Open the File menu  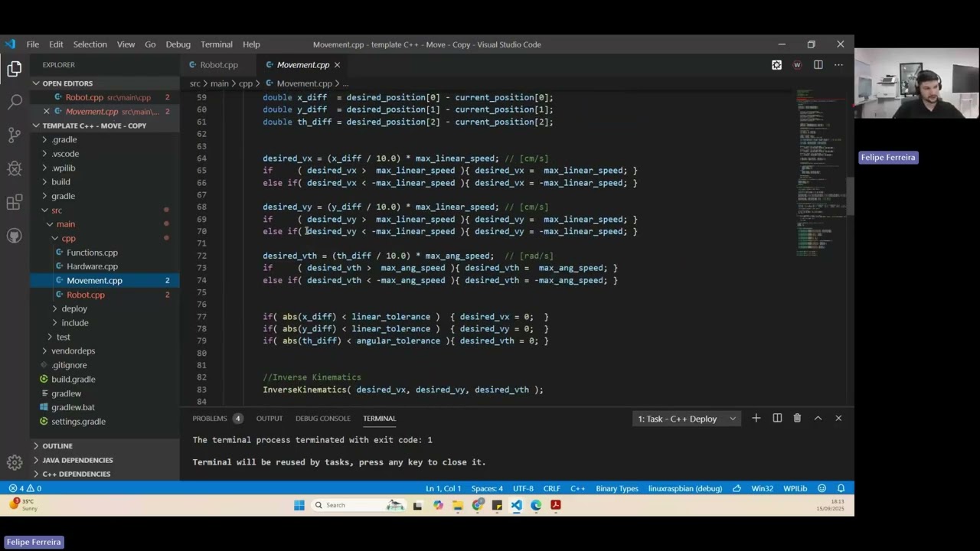[x=33, y=44]
